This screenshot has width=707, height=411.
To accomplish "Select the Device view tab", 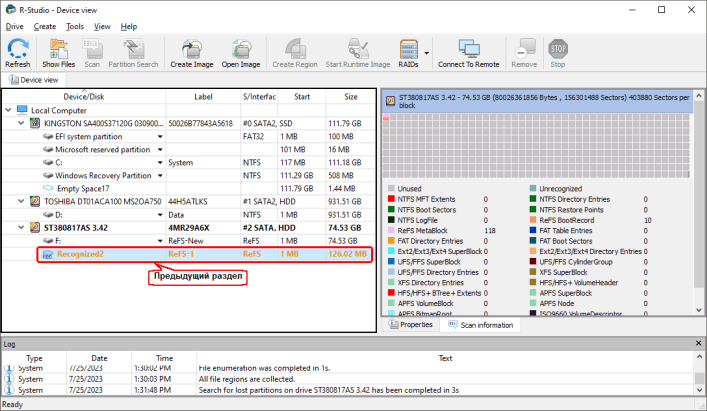I will [x=34, y=80].
